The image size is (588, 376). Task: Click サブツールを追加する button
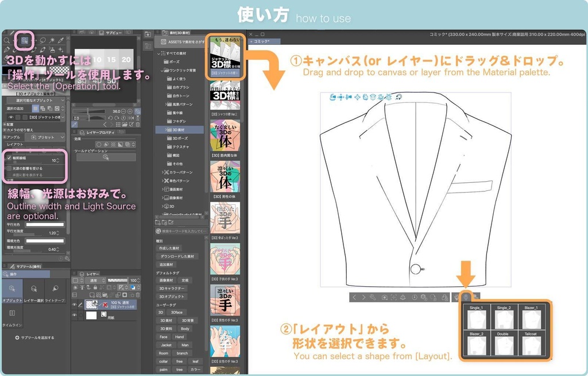(35, 337)
